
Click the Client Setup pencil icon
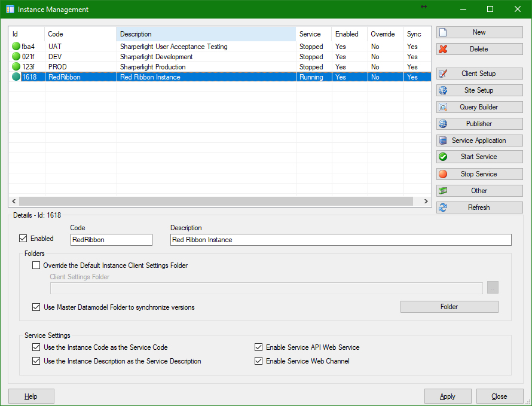click(x=443, y=74)
